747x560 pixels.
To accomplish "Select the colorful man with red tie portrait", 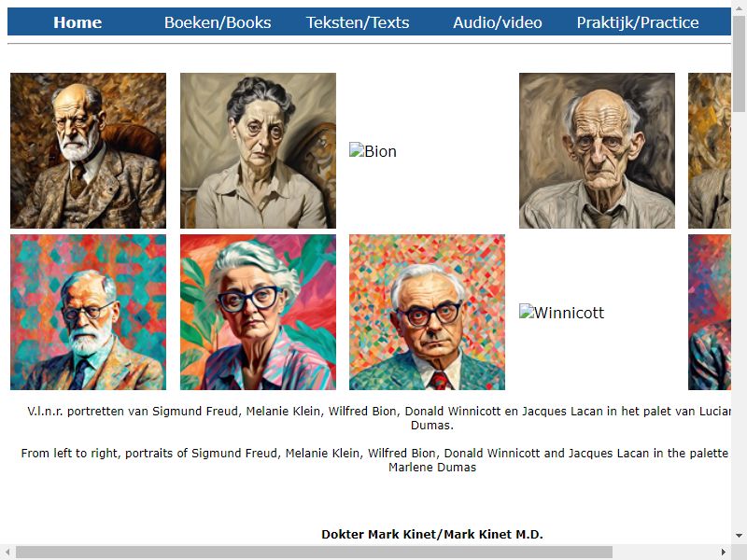I will [427, 312].
